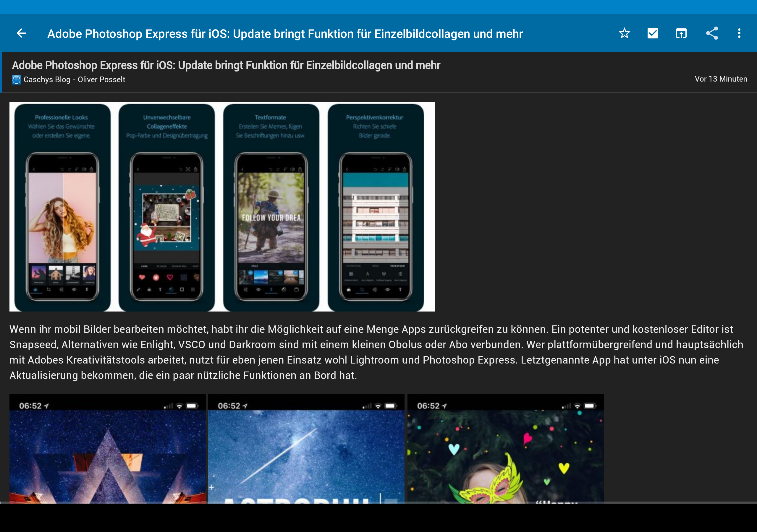Image resolution: width=757 pixels, height=532 pixels.
Task: Share this article
Action: (712, 33)
